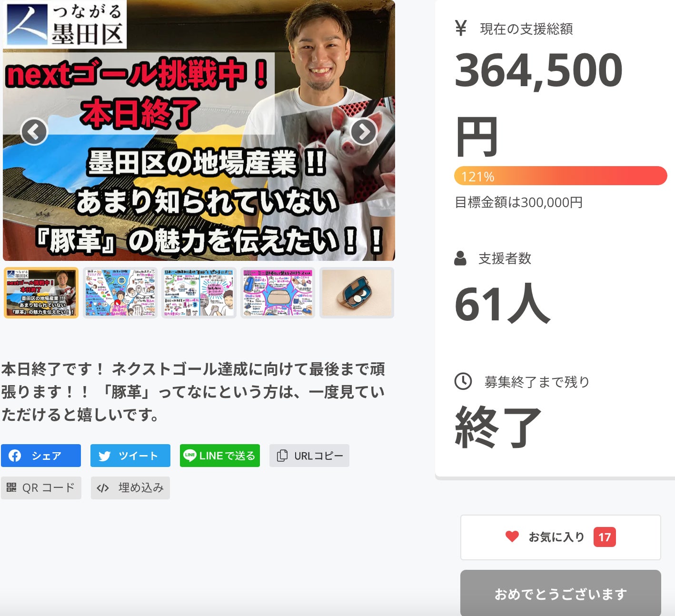Image resolution: width=675 pixels, height=616 pixels.
Task: Select the first thumbnail with nextゴール banner
Action: pos(41,293)
